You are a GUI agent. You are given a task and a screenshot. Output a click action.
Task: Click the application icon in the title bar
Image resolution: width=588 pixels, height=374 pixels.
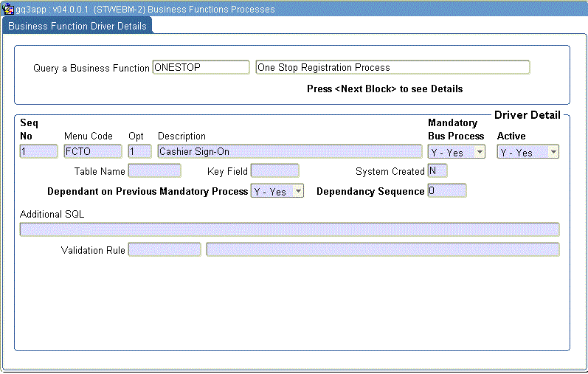coord(7,9)
